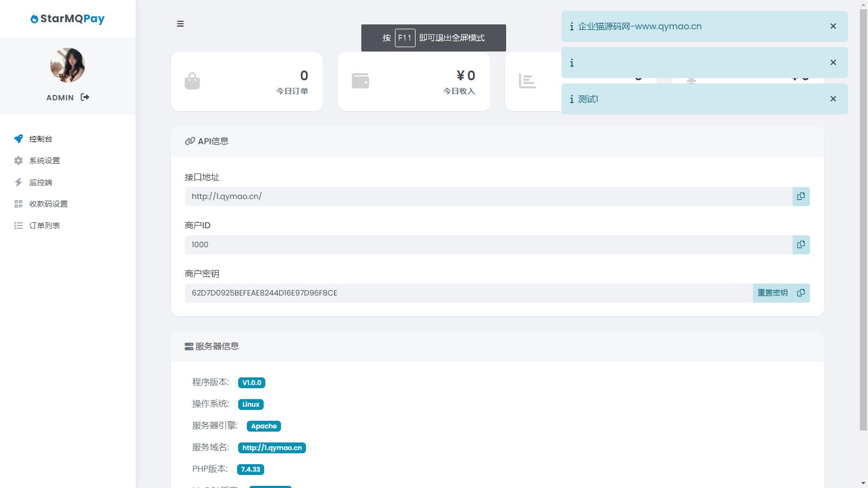Close the 测试1 notification

pyautogui.click(x=833, y=99)
